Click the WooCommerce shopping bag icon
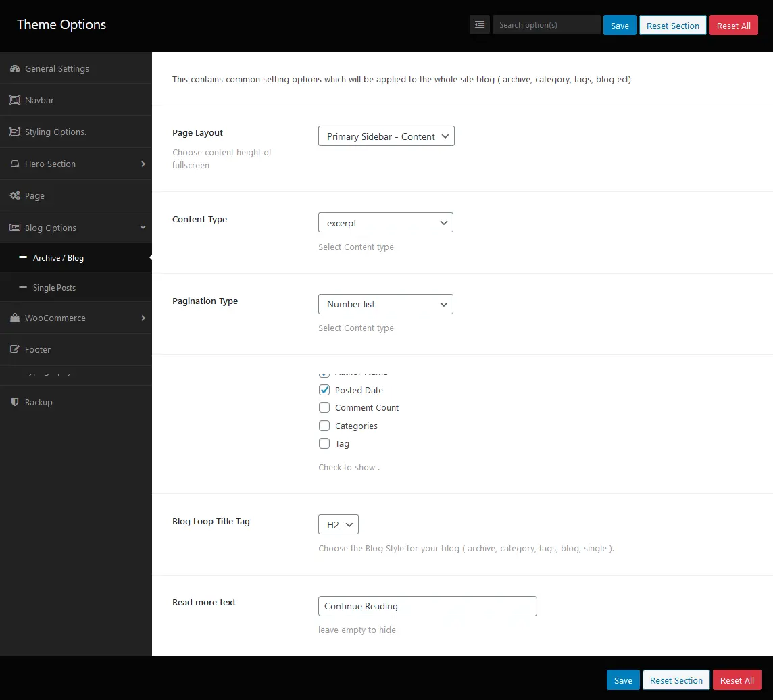 tap(15, 318)
